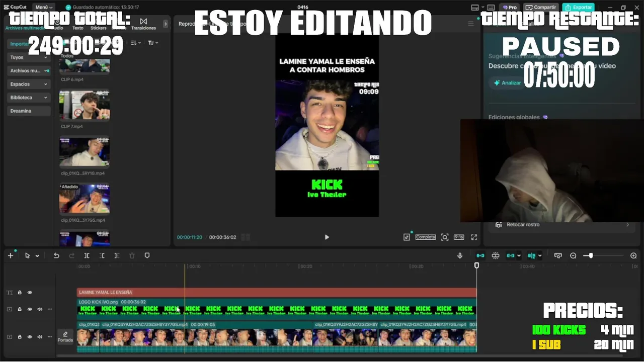Toggle the linkage icon
Screen dimensions: 644x362
pyautogui.click(x=511, y=255)
